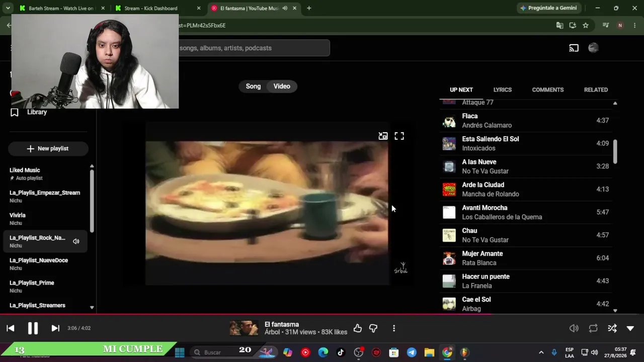Collapse the player page with the down arrow
Image resolution: width=644 pixels, height=362 pixels.
tap(630, 328)
